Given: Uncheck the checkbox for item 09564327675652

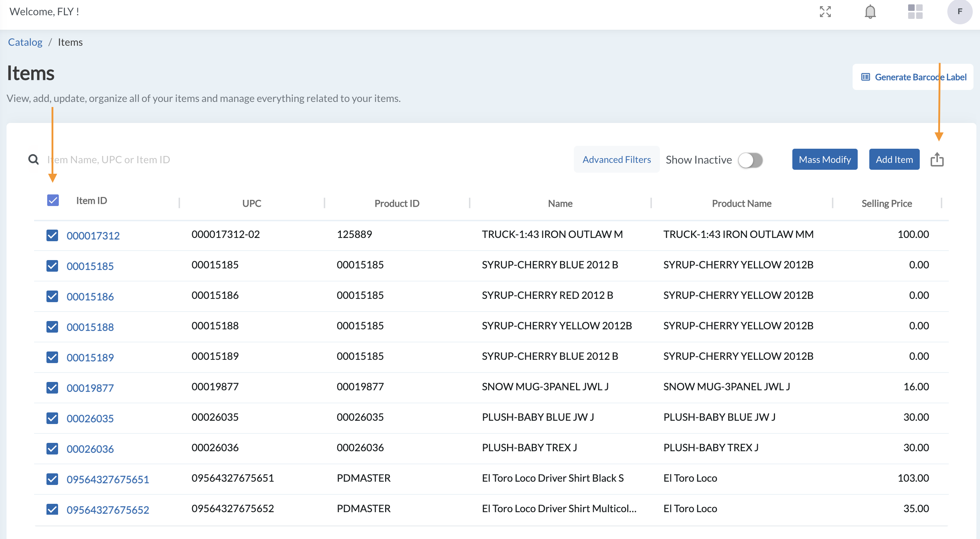Looking at the screenshot, I should click(52, 509).
